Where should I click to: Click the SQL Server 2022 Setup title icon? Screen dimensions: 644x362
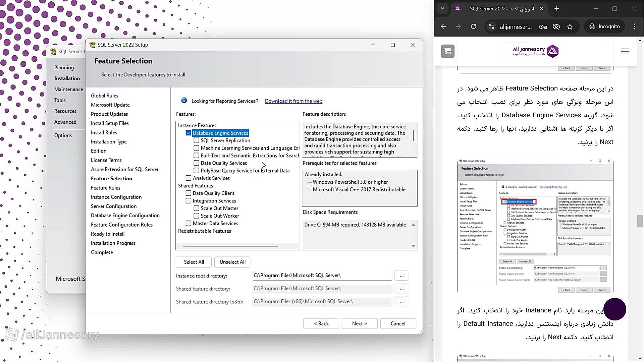(93, 45)
